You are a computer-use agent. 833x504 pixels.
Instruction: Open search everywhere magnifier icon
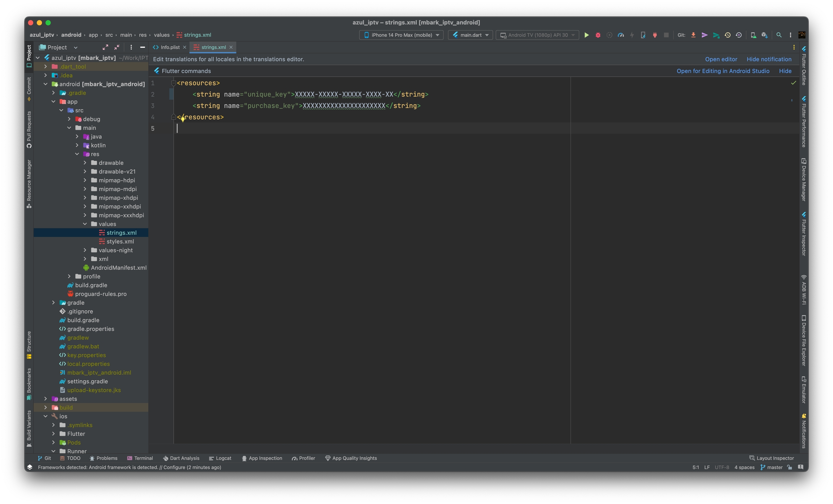click(x=779, y=35)
